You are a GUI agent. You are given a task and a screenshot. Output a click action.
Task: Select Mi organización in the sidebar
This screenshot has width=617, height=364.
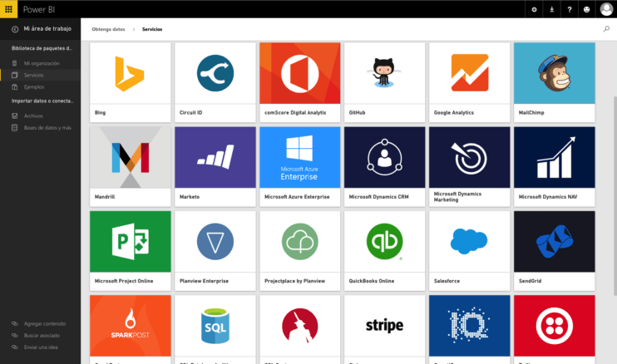tap(42, 63)
